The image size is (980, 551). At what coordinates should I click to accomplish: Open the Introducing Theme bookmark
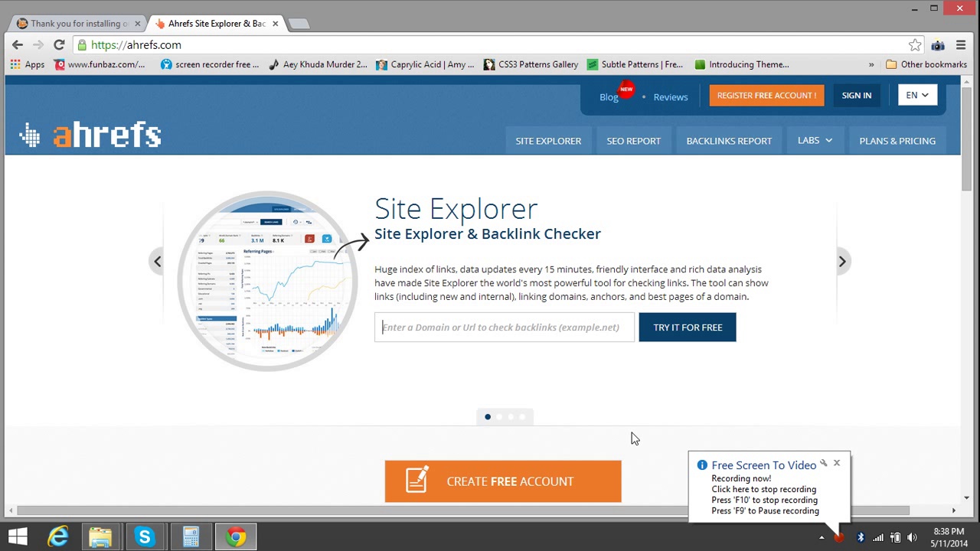point(741,64)
